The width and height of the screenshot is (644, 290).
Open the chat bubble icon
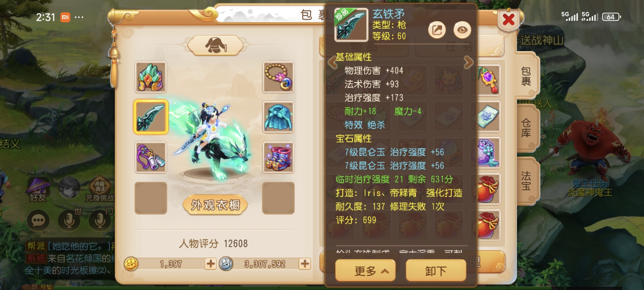38,221
